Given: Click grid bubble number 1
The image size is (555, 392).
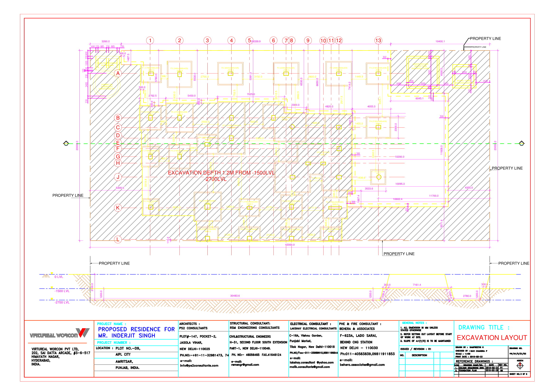Looking at the screenshot, I should pos(150,40).
